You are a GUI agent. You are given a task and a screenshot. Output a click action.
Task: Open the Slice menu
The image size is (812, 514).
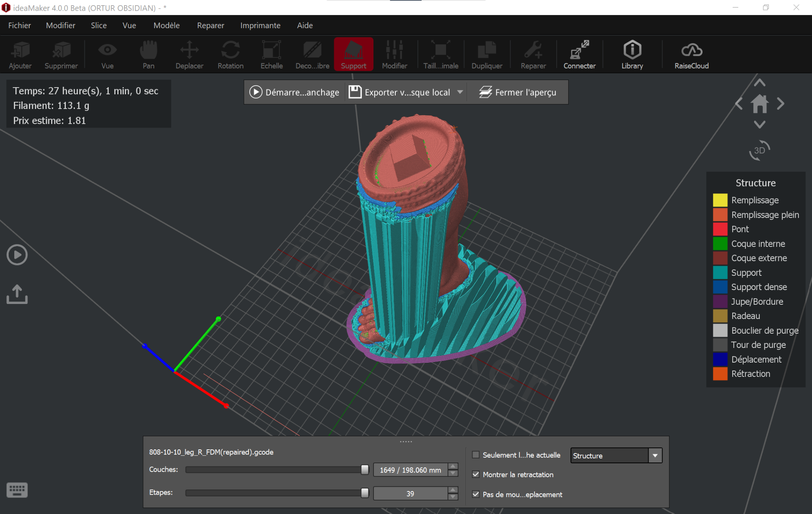click(x=98, y=25)
